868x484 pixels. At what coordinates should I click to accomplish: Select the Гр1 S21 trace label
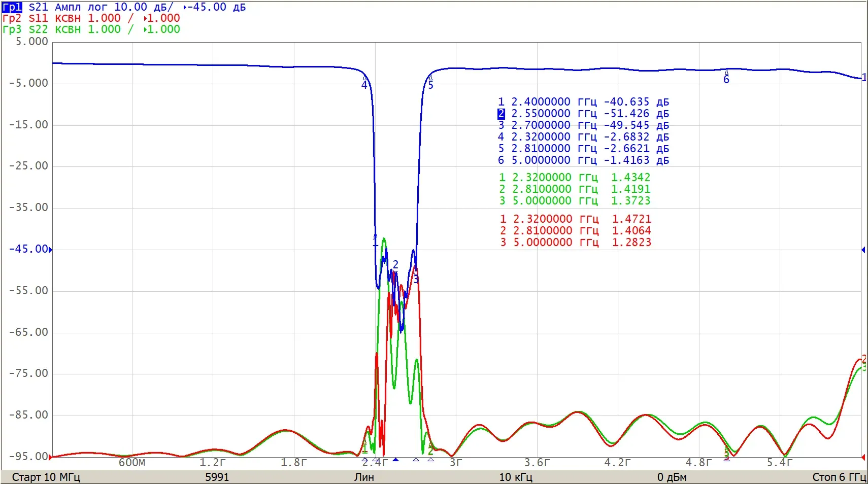tap(12, 7)
